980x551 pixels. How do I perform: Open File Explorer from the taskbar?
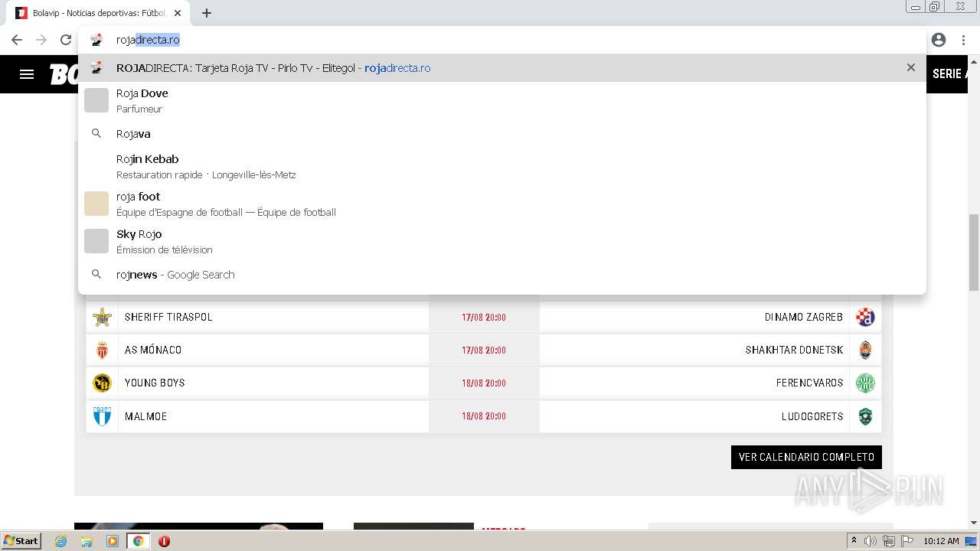(87, 541)
